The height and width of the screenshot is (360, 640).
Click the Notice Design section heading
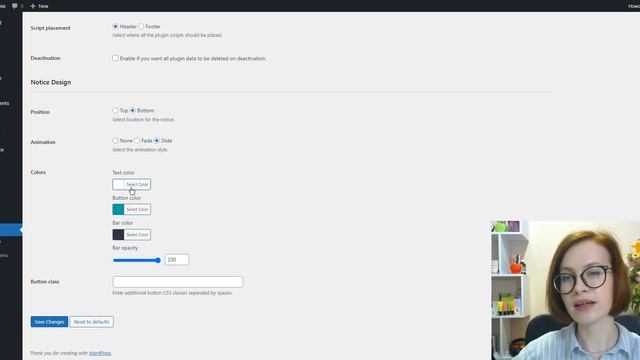51,82
